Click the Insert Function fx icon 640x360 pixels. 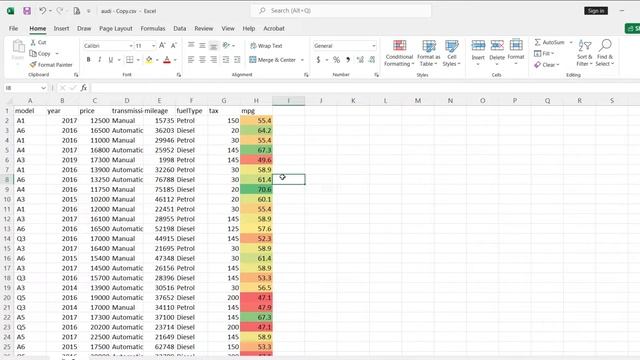pos(84,88)
